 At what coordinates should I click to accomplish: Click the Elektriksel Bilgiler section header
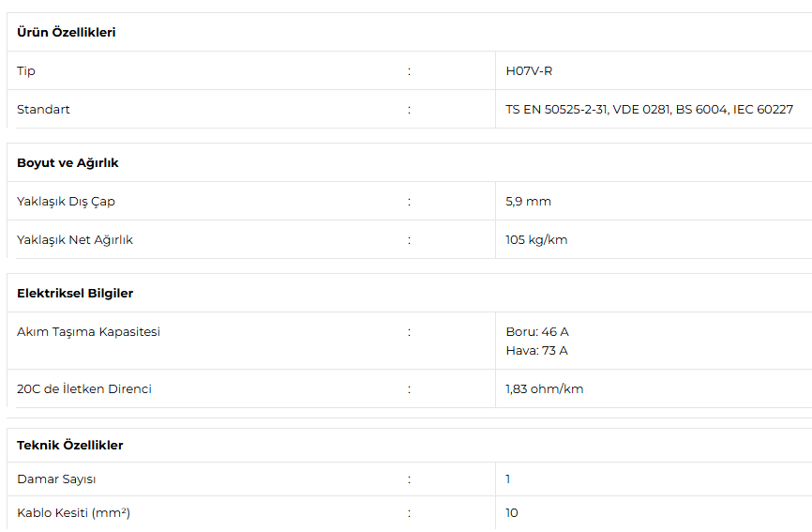pyautogui.click(x=75, y=293)
